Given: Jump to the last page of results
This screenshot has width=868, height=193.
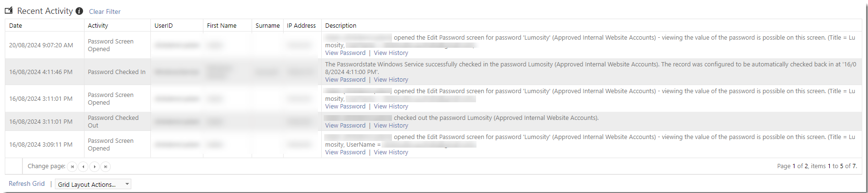Looking at the screenshot, I should (106, 167).
